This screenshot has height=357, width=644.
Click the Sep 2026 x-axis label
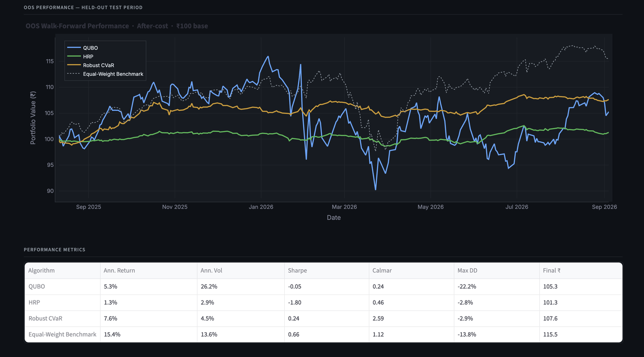coord(604,207)
